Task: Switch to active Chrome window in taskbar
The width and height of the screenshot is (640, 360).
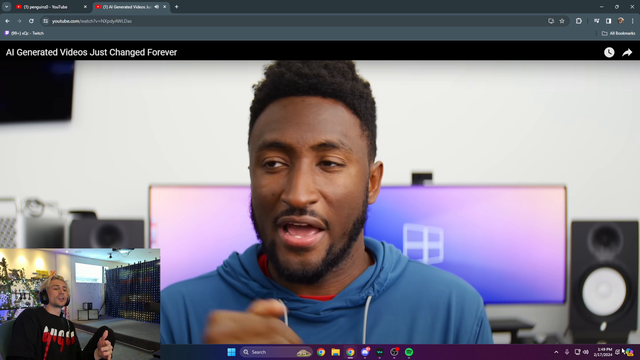Action: pyautogui.click(x=350, y=352)
